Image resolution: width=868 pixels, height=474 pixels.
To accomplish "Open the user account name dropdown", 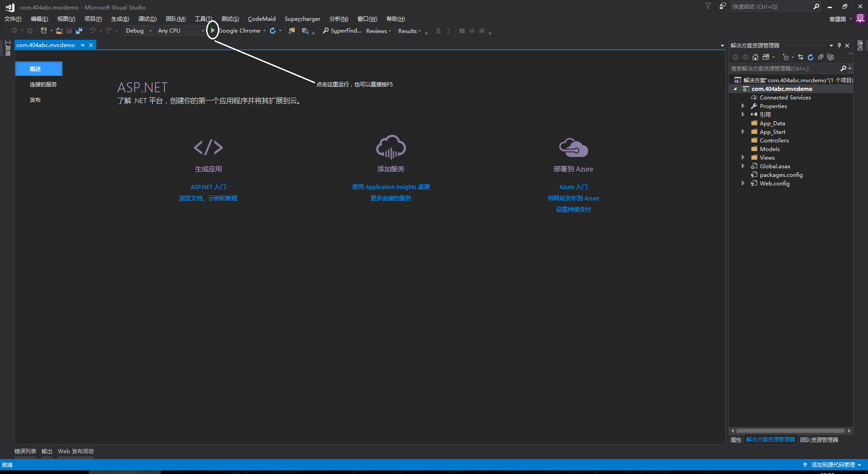I will pyautogui.click(x=840, y=19).
